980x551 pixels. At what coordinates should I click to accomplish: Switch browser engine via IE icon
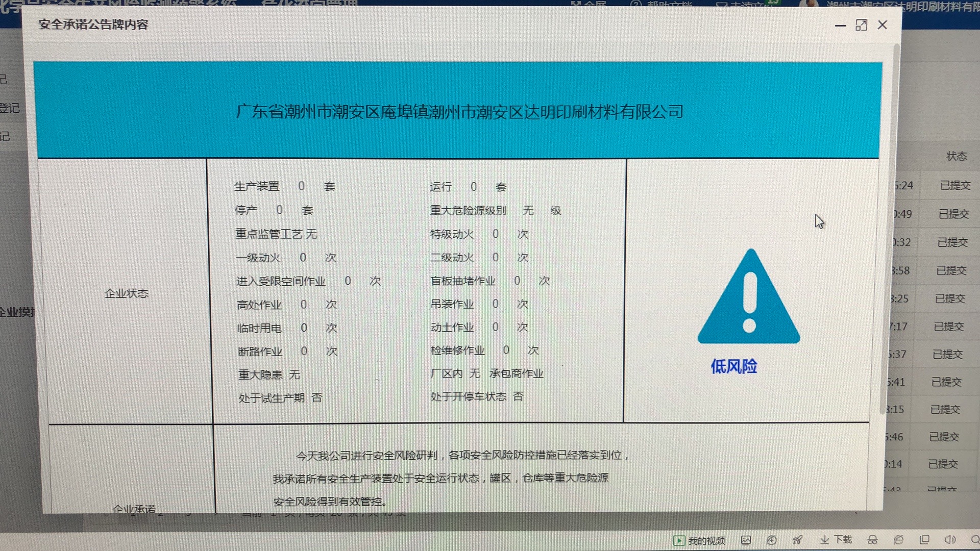pos(898,540)
